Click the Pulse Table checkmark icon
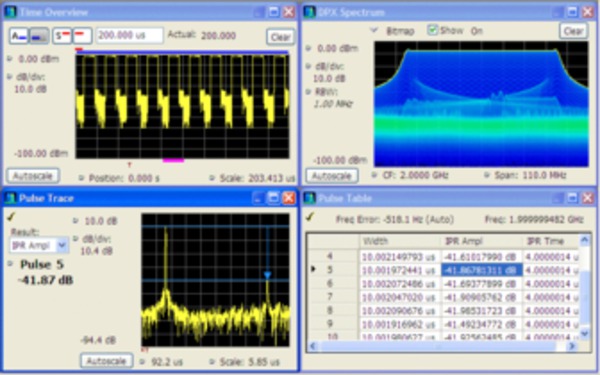This screenshot has width=600, height=375. coord(310,217)
